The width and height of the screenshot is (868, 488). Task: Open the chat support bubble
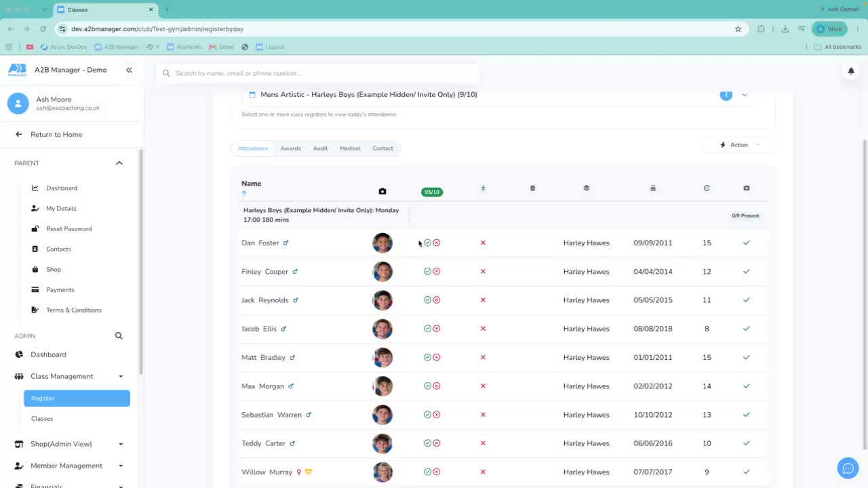pyautogui.click(x=848, y=468)
